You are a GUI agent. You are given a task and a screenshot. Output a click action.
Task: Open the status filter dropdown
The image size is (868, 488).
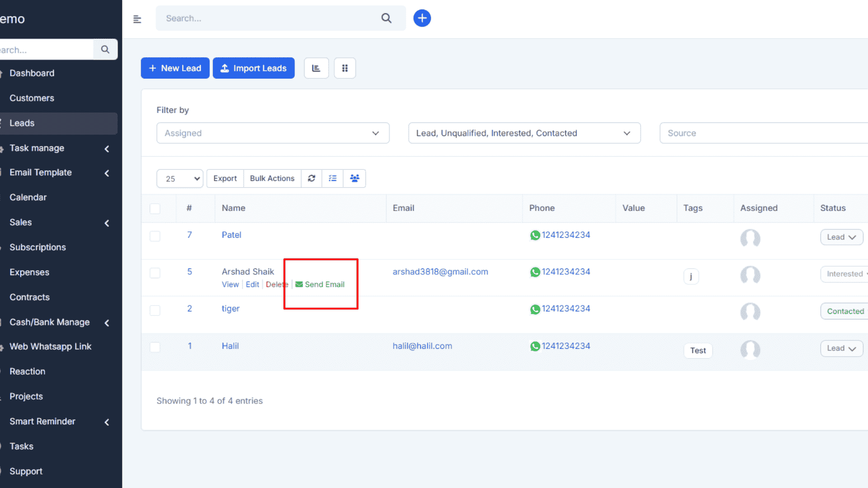[524, 133]
